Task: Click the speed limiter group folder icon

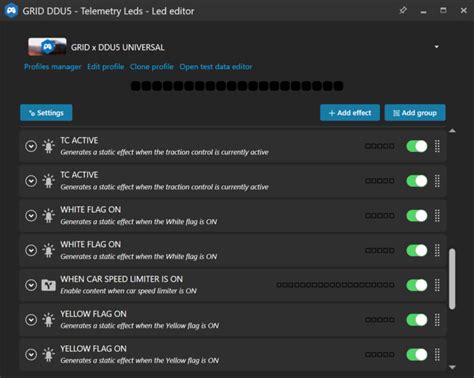Action: pos(48,285)
